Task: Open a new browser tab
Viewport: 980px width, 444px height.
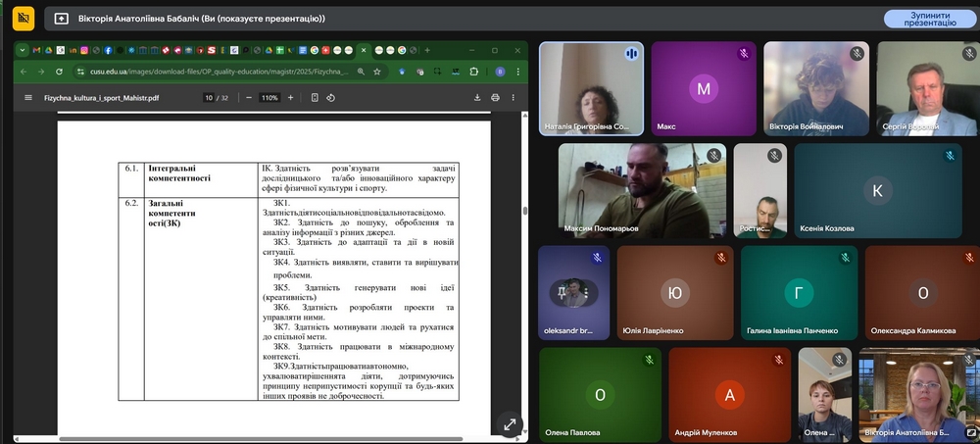Action: click(427, 50)
